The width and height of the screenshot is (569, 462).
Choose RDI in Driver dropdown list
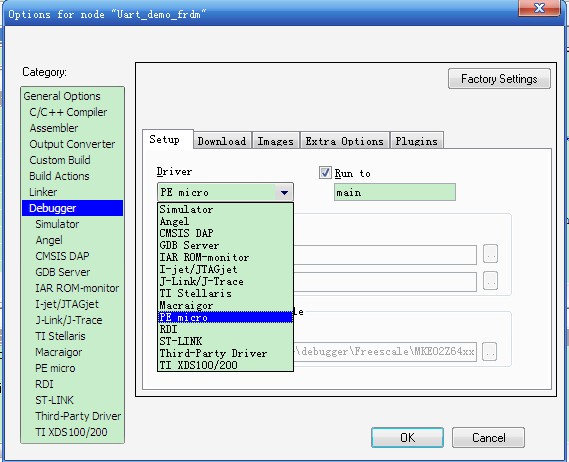[225, 329]
